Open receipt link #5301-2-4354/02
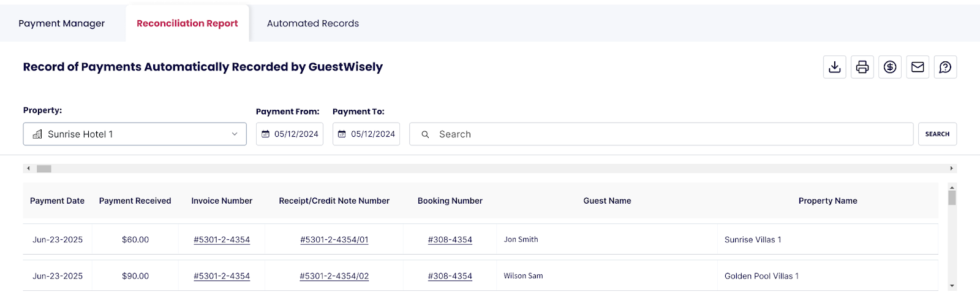The width and height of the screenshot is (980, 300). pyautogui.click(x=334, y=276)
